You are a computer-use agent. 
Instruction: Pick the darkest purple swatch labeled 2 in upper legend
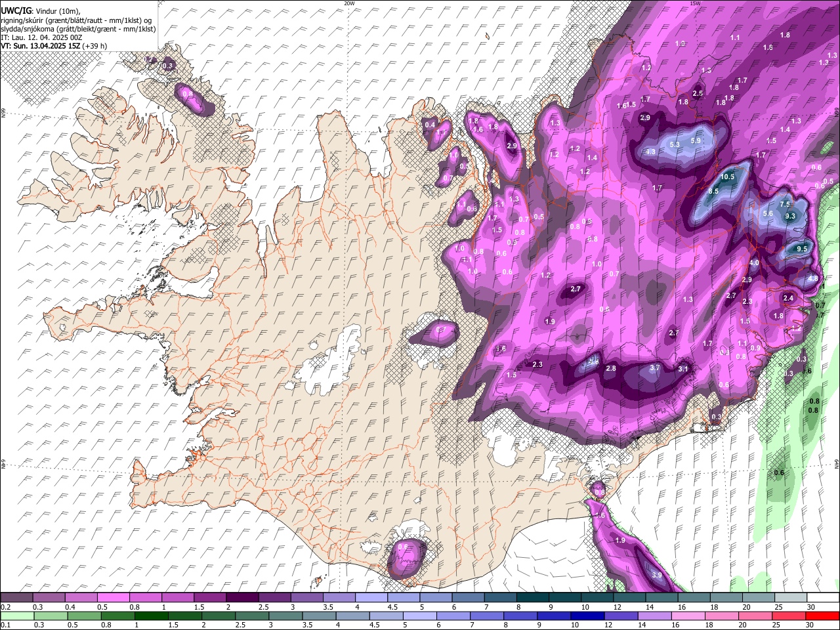pos(241,597)
